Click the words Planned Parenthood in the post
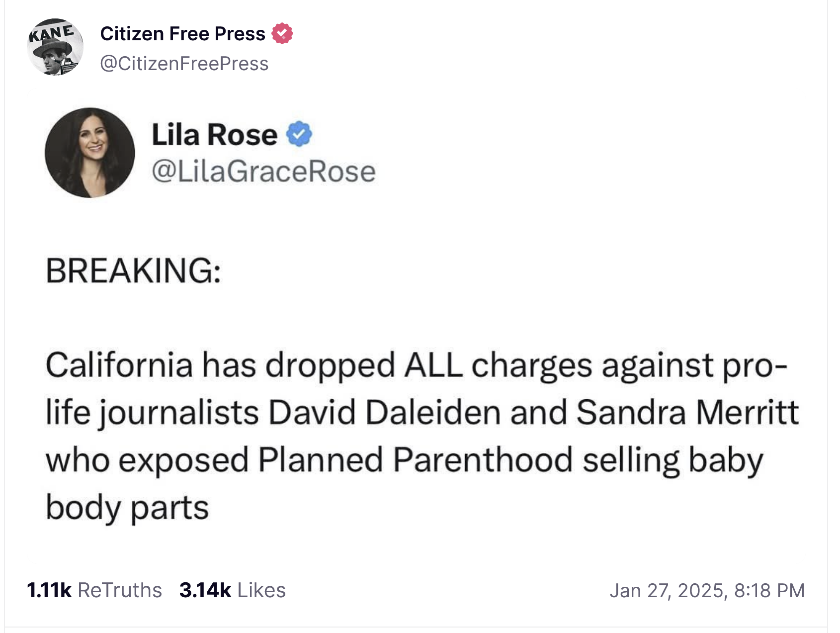Screen dimensions: 840x633 (x=416, y=459)
